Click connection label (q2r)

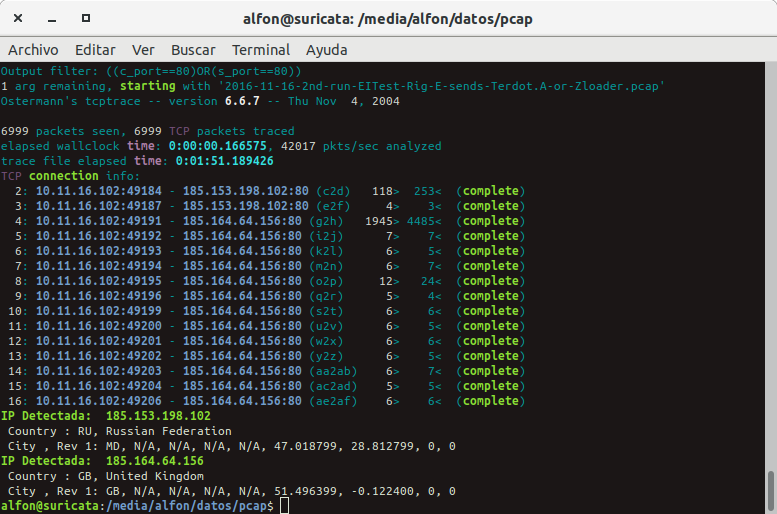tap(326, 296)
